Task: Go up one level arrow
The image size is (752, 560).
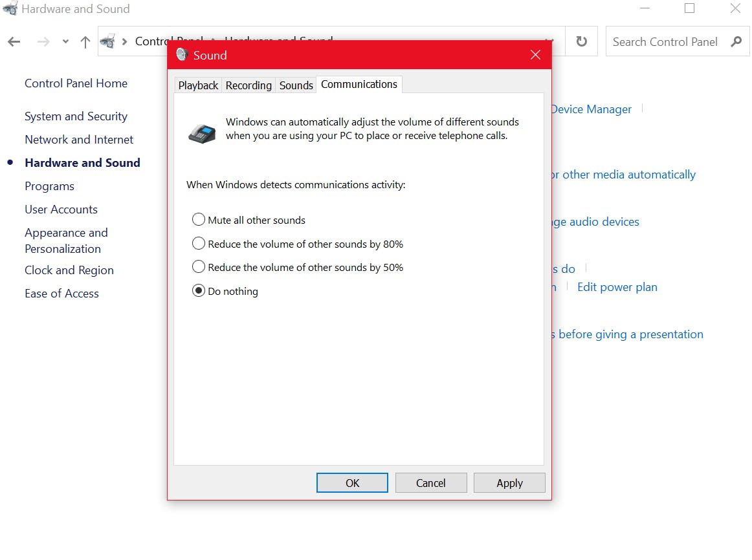Action: [85, 42]
